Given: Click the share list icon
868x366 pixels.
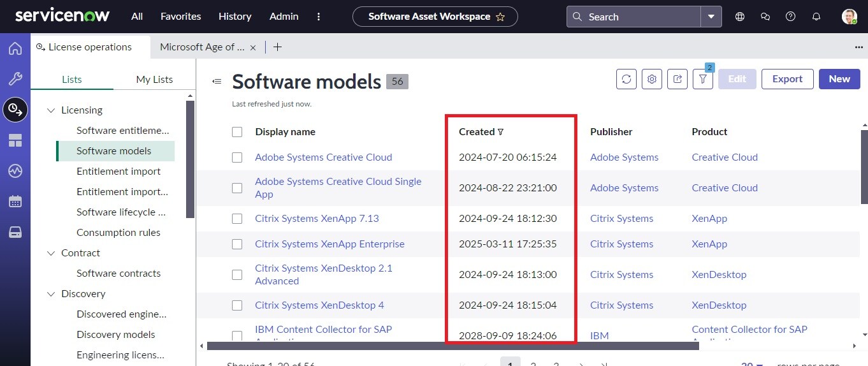Looking at the screenshot, I should point(677,79).
